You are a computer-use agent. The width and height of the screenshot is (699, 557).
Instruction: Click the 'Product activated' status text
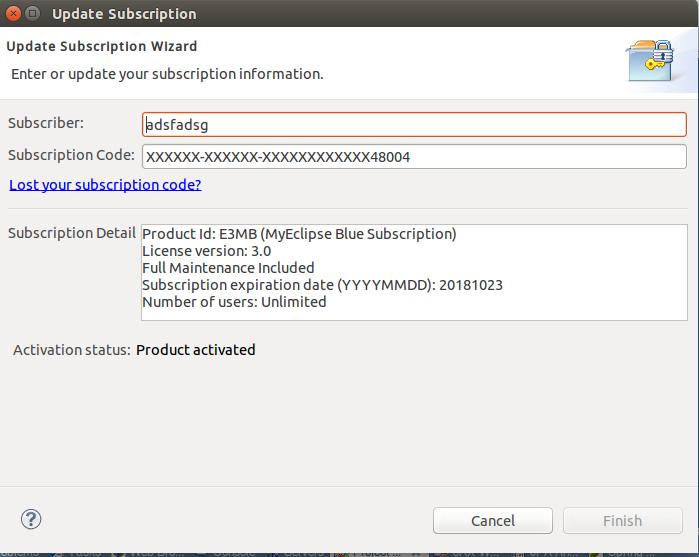pyautogui.click(x=196, y=350)
